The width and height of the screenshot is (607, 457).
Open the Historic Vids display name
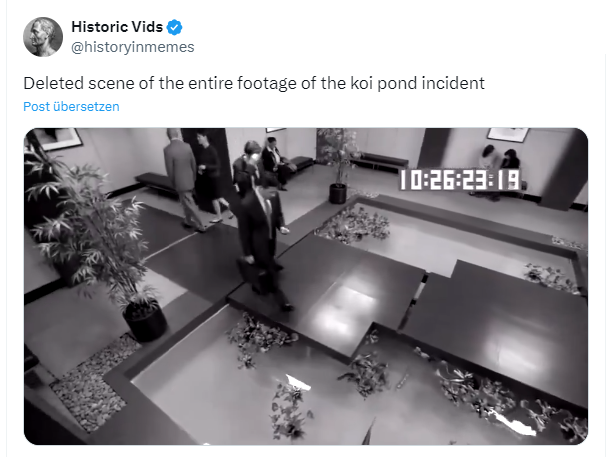coord(117,27)
